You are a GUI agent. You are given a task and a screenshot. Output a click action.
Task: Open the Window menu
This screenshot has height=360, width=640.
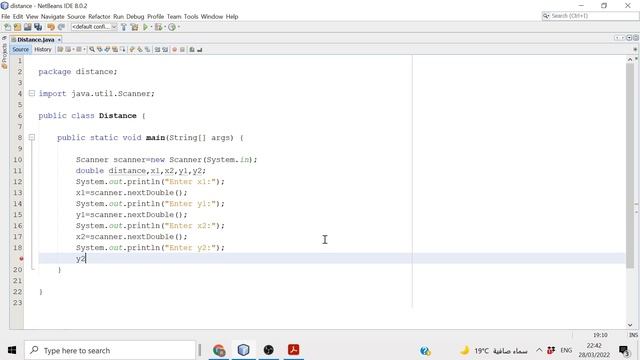coord(212,17)
